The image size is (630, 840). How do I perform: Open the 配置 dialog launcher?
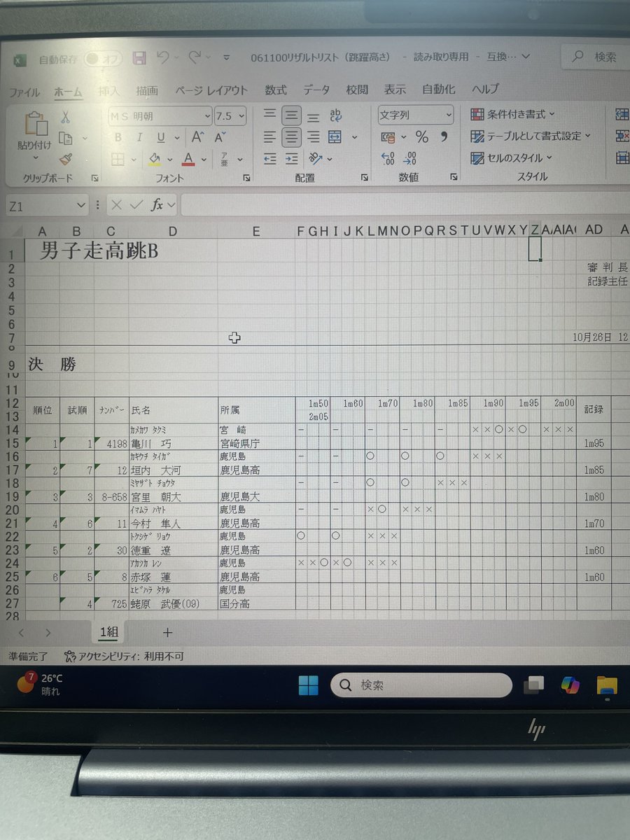[x=365, y=178]
